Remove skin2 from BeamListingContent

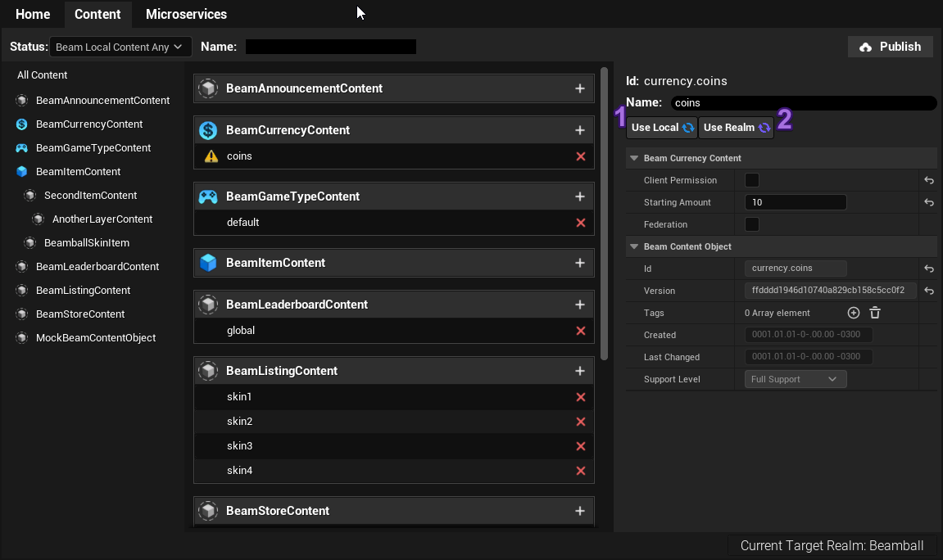(581, 422)
